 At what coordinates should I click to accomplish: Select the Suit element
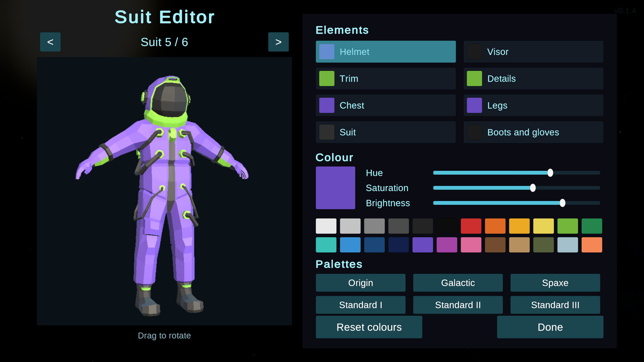click(x=386, y=132)
